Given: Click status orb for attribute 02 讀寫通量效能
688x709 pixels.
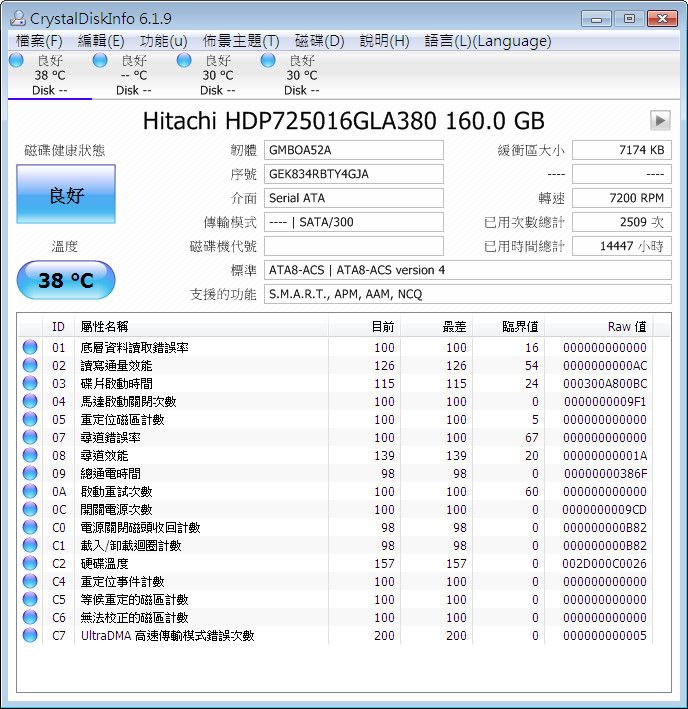Looking at the screenshot, I should [30, 365].
